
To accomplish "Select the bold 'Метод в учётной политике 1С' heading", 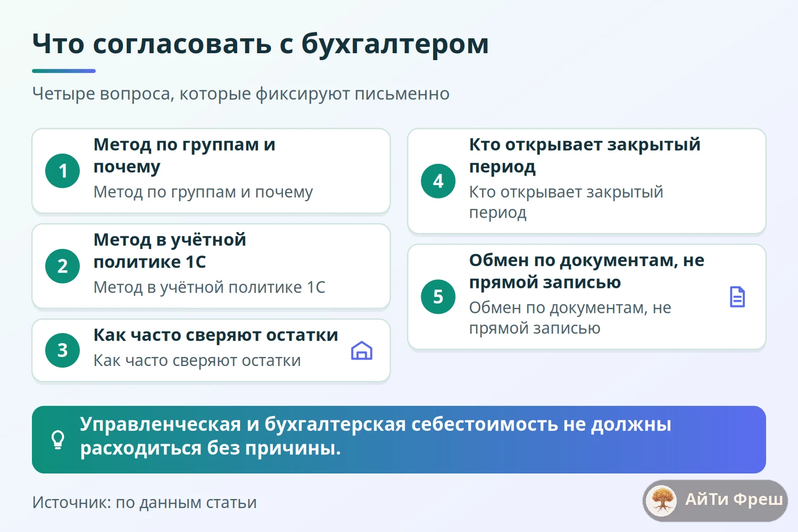I will (x=170, y=251).
